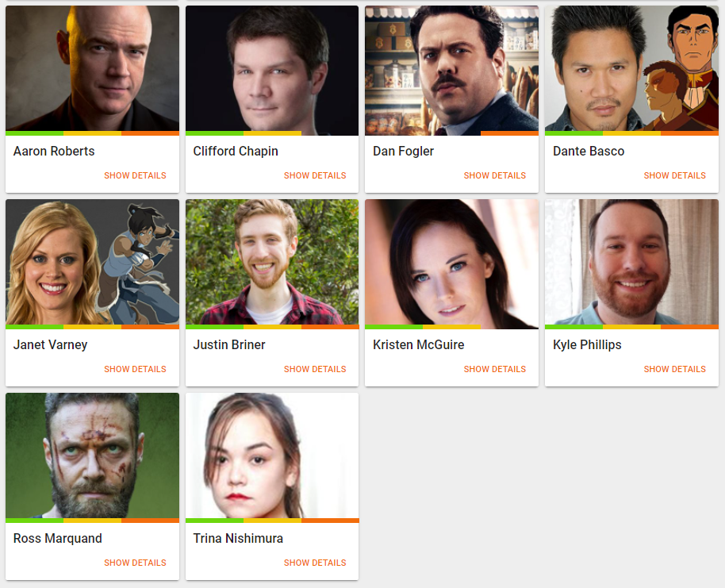Viewport: 725px width, 588px height.
Task: Show details for Trina Nishimura
Action: (x=315, y=563)
